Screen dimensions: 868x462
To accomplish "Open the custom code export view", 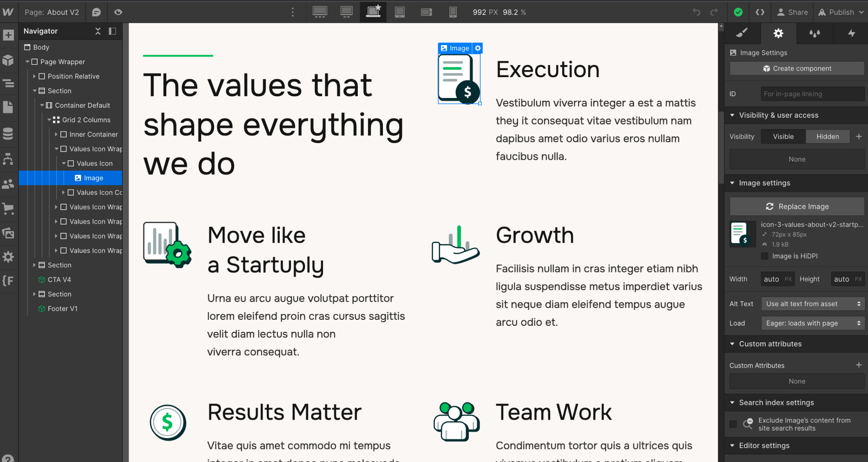I will pyautogui.click(x=760, y=12).
